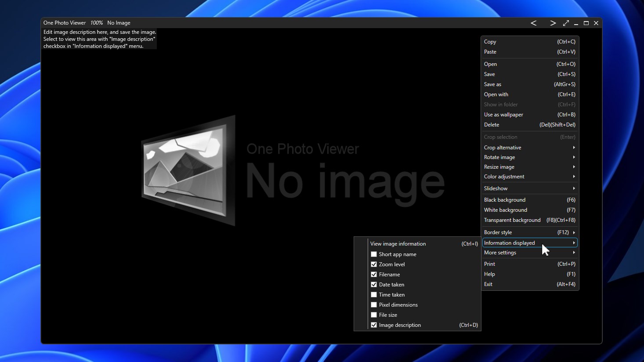This screenshot has width=644, height=362.
Task: Expand the Rotate image submenu
Action: click(499, 157)
